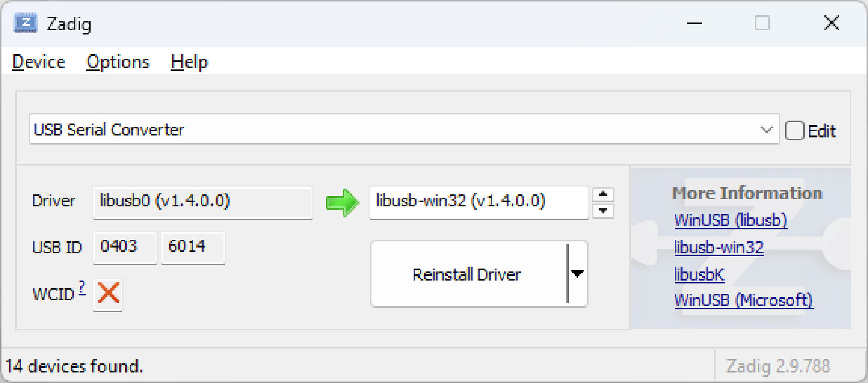
Task: Click the 'More Information' heading
Action: coord(747,193)
